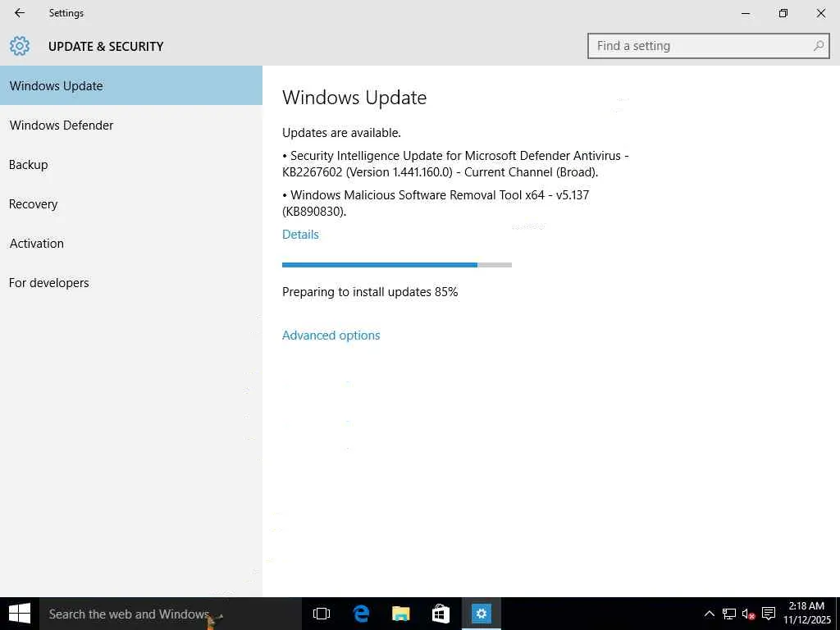840x630 pixels.
Task: Click the Malicious Software Removal Tool entry
Action: pos(436,203)
